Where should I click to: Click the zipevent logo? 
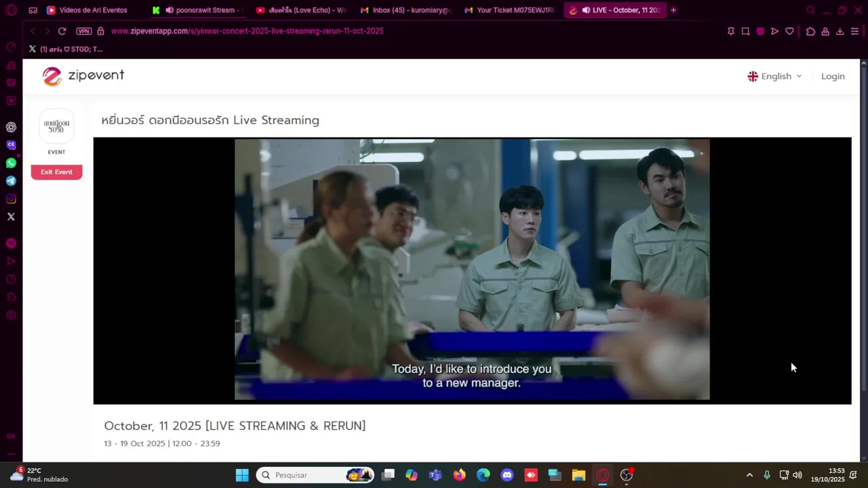click(x=83, y=76)
